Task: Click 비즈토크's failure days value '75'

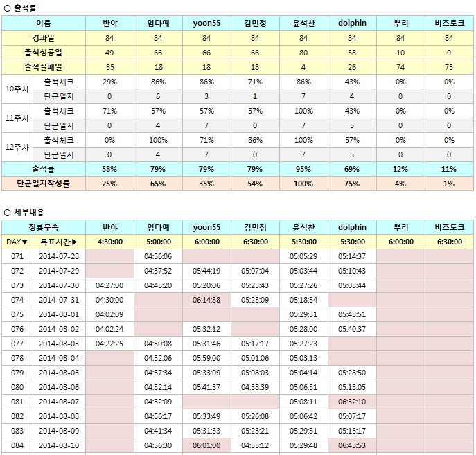Action: point(449,67)
